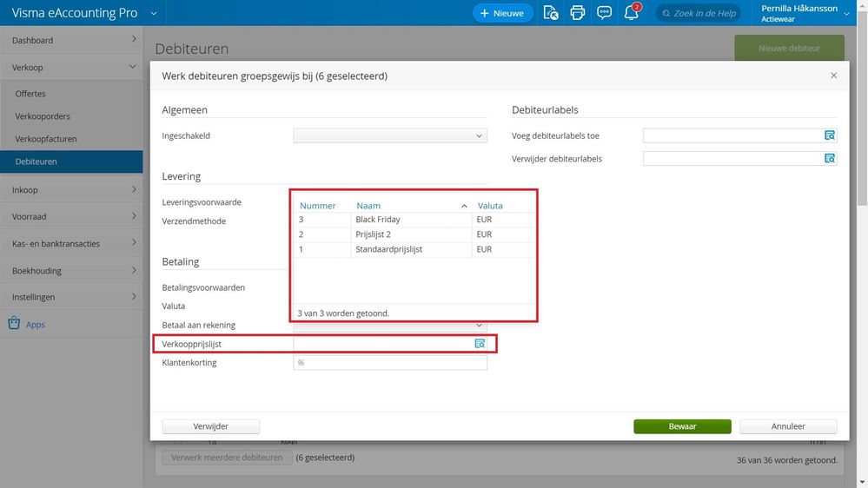Image resolution: width=868 pixels, height=488 pixels.
Task: Sort price lists by Naam column
Action: (368, 206)
